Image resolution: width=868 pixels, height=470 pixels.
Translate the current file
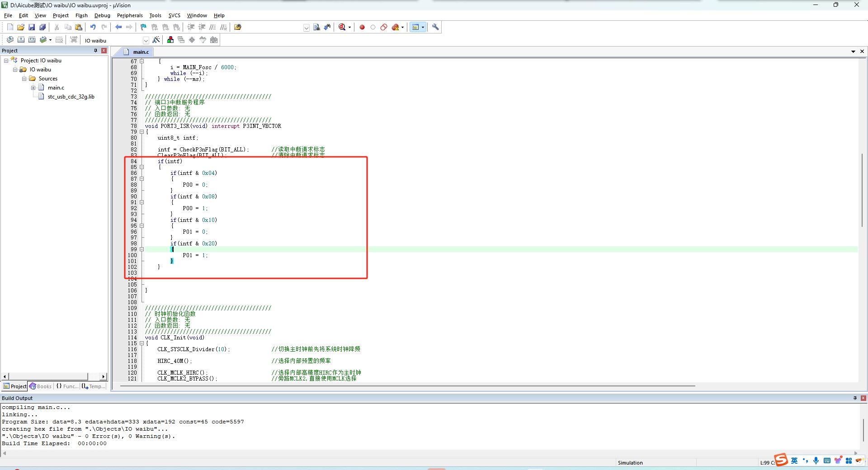coord(10,40)
